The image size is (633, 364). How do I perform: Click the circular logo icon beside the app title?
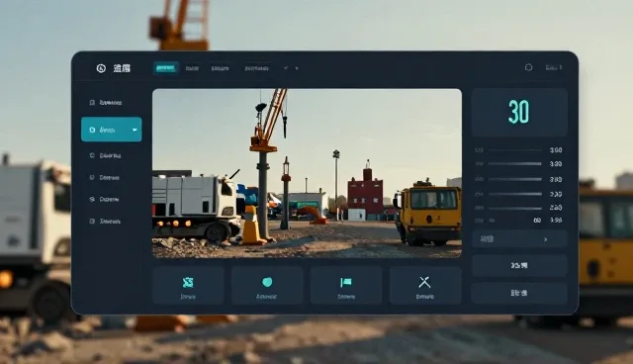click(101, 68)
